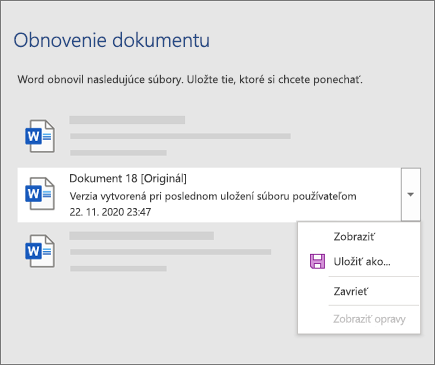435x365 pixels.
Task: Select the Dokument 18 [Originál] title
Action: pos(128,179)
